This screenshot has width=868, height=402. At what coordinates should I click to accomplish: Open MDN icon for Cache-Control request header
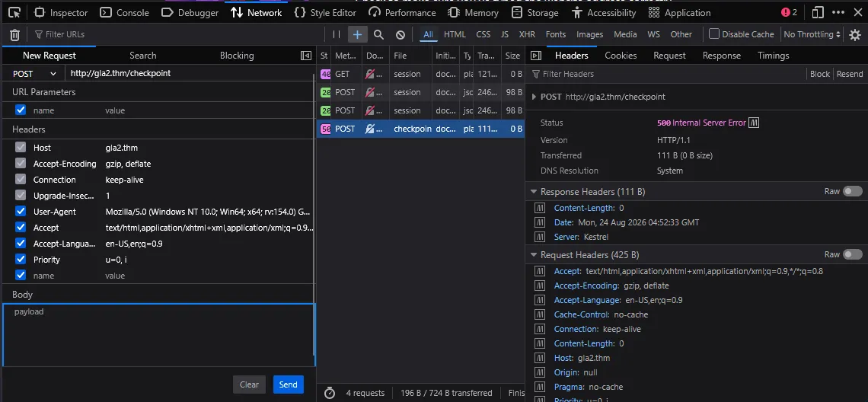[x=541, y=314]
